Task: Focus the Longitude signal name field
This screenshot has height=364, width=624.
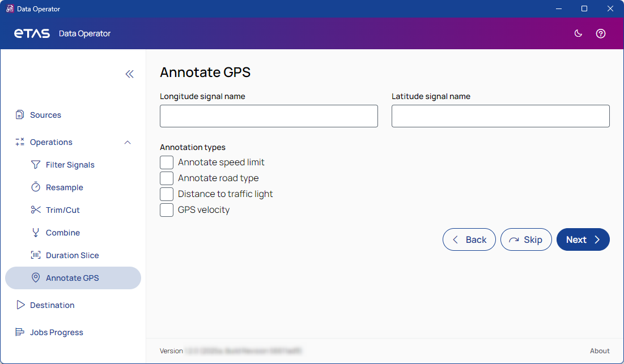Action: pyautogui.click(x=269, y=116)
